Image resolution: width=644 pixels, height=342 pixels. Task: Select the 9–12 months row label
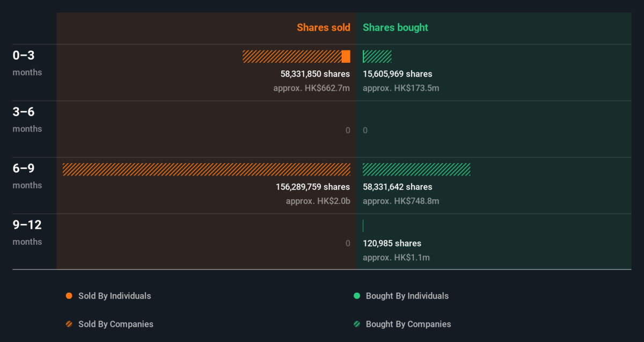(27, 232)
